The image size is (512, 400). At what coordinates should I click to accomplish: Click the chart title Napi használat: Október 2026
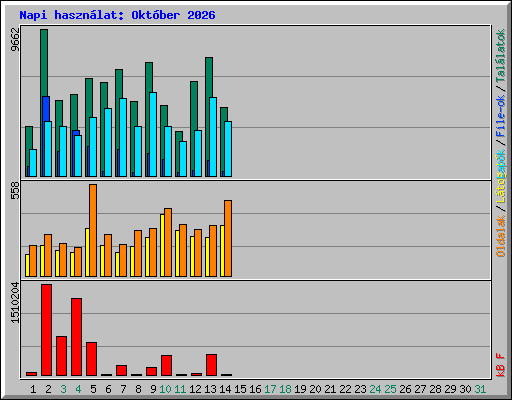(117, 15)
